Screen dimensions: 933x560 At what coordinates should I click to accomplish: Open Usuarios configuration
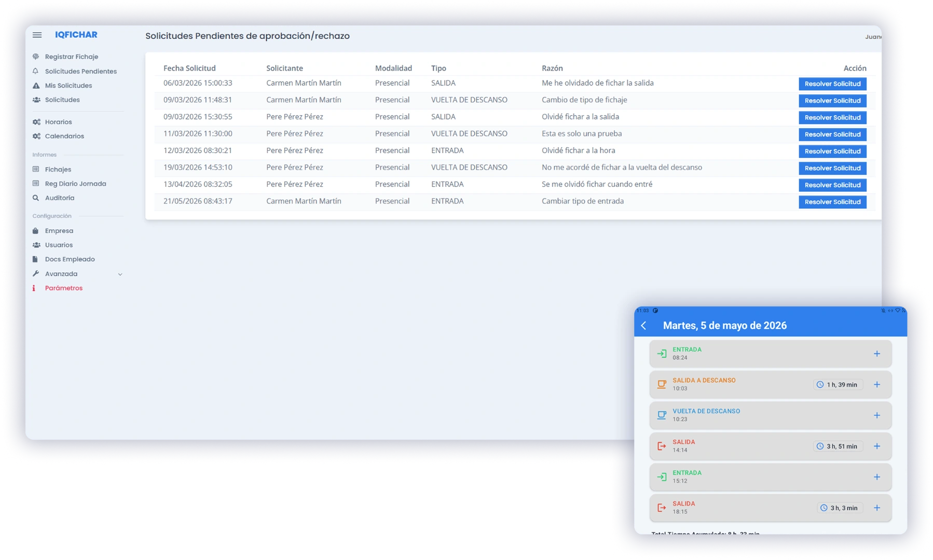coord(59,245)
